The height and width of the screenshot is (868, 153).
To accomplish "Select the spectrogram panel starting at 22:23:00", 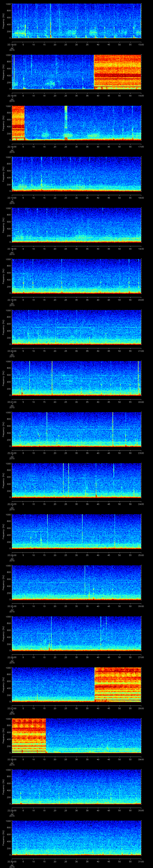I will click(77, 481).
